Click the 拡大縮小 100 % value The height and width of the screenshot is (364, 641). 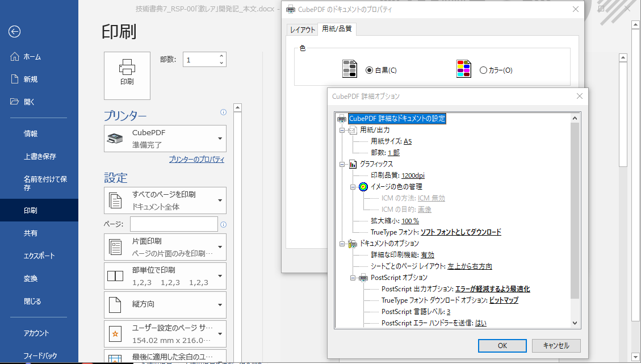[x=410, y=221]
